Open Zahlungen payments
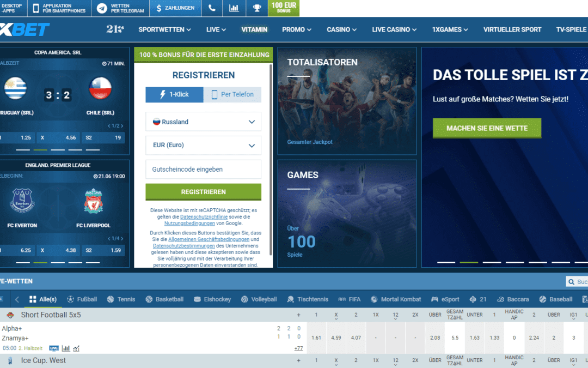588x368 pixels. click(175, 8)
